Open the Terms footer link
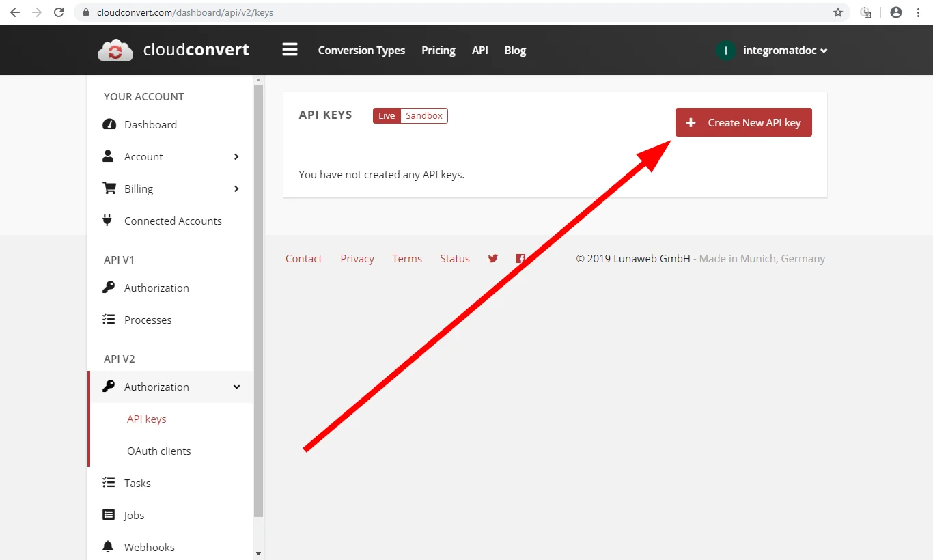 407,258
